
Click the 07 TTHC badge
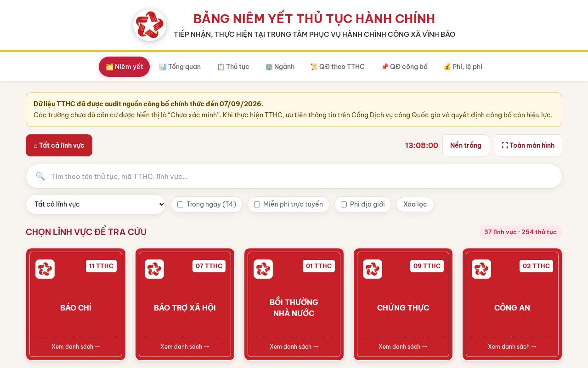coord(209,266)
